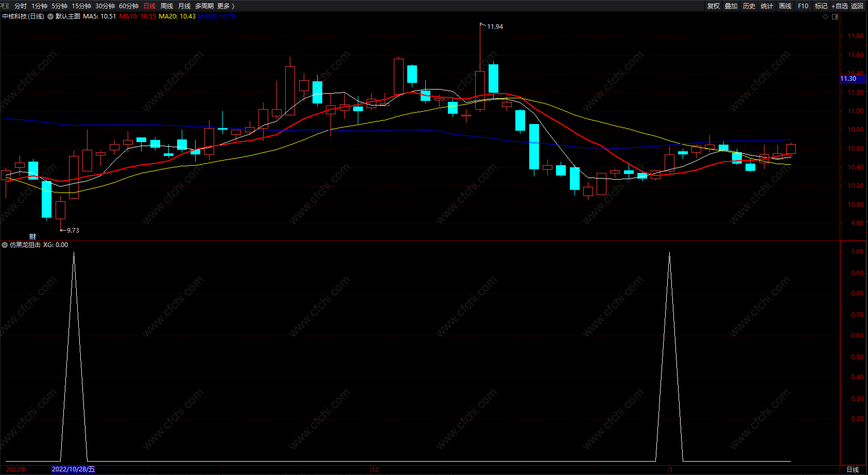Click the MA5: 10.51 indicator value
The width and height of the screenshot is (868, 475).
pyautogui.click(x=99, y=16)
